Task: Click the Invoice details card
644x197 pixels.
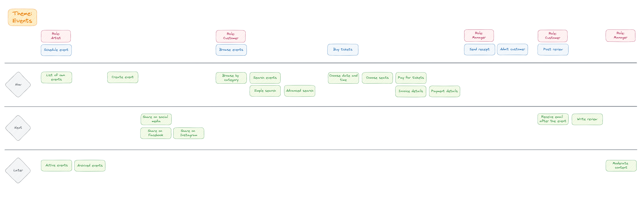Action: [x=411, y=91]
